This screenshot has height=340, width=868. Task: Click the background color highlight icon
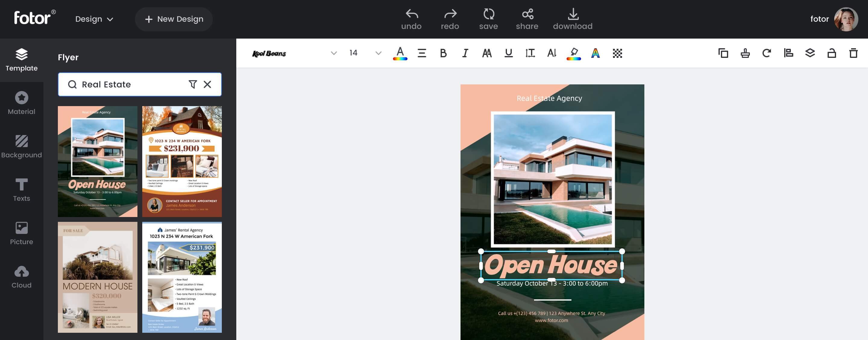(x=574, y=53)
